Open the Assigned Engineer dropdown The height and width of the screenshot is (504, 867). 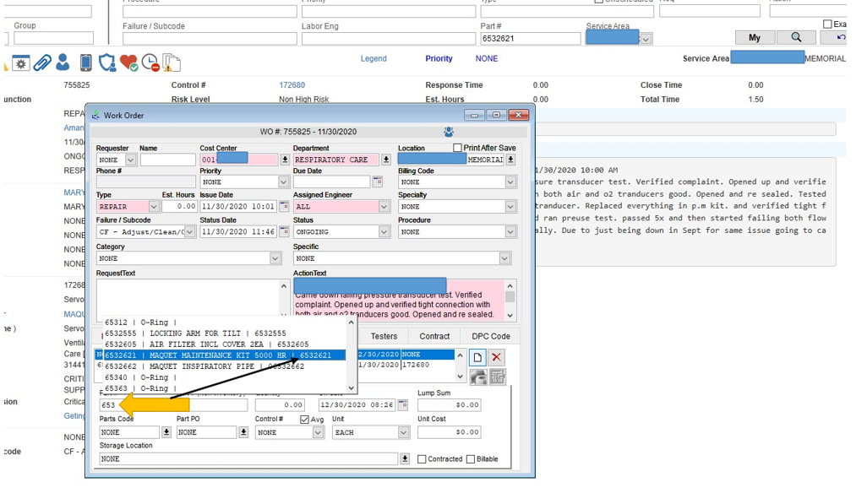pyautogui.click(x=384, y=206)
